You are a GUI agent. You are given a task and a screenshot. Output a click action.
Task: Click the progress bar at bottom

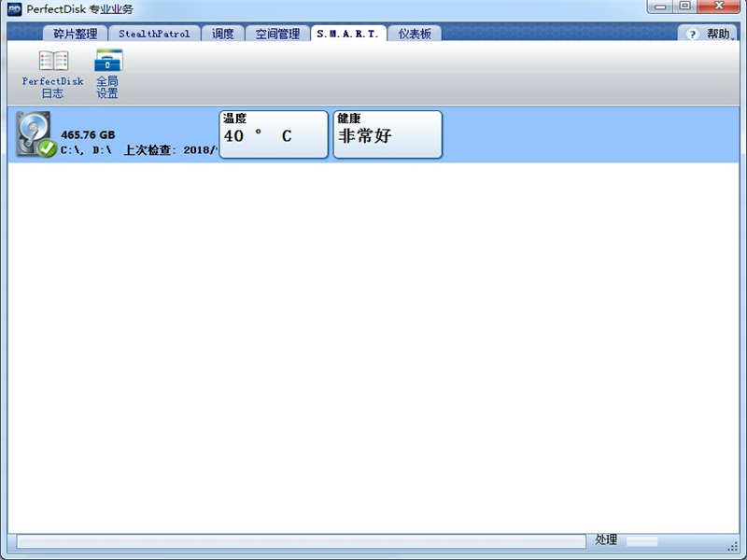301,541
